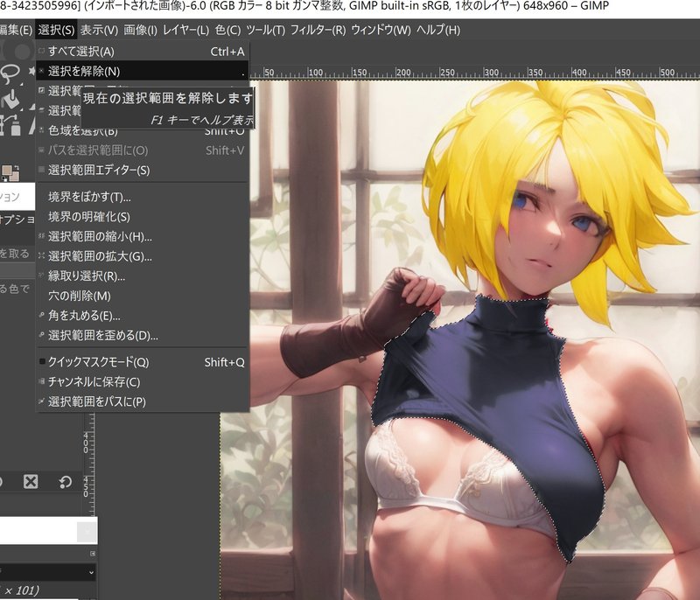Image resolution: width=700 pixels, height=600 pixels.
Task: Choose 選択範囲エディター(S) menu entry
Action: coord(142,170)
